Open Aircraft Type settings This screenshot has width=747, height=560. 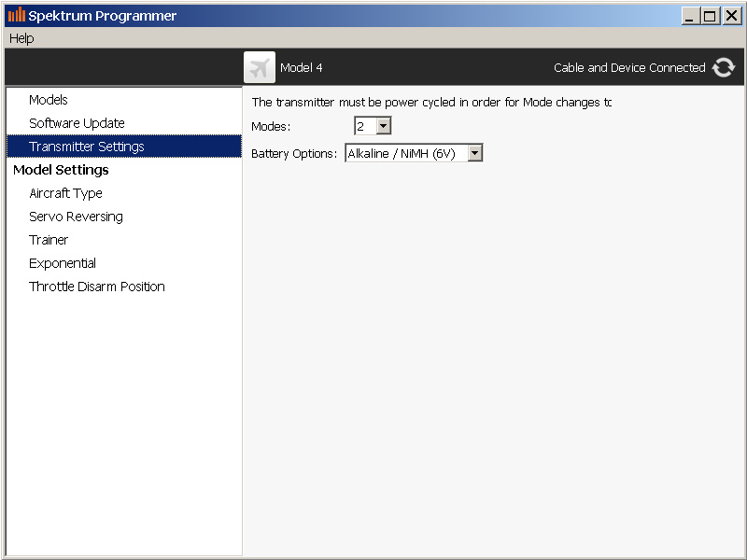(x=124, y=193)
